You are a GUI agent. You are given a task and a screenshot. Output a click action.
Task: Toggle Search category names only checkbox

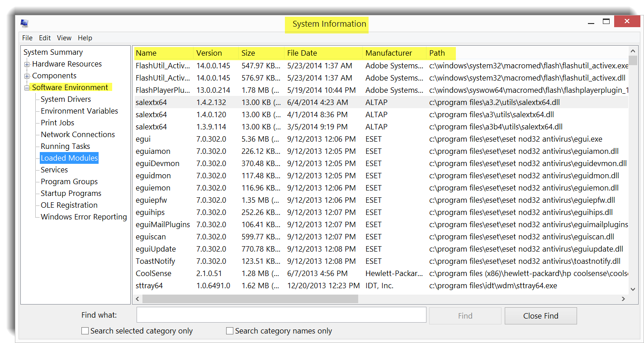point(230,331)
